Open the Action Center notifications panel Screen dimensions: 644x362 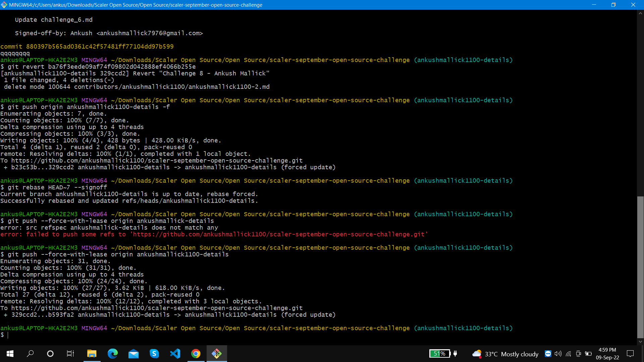coord(630,354)
